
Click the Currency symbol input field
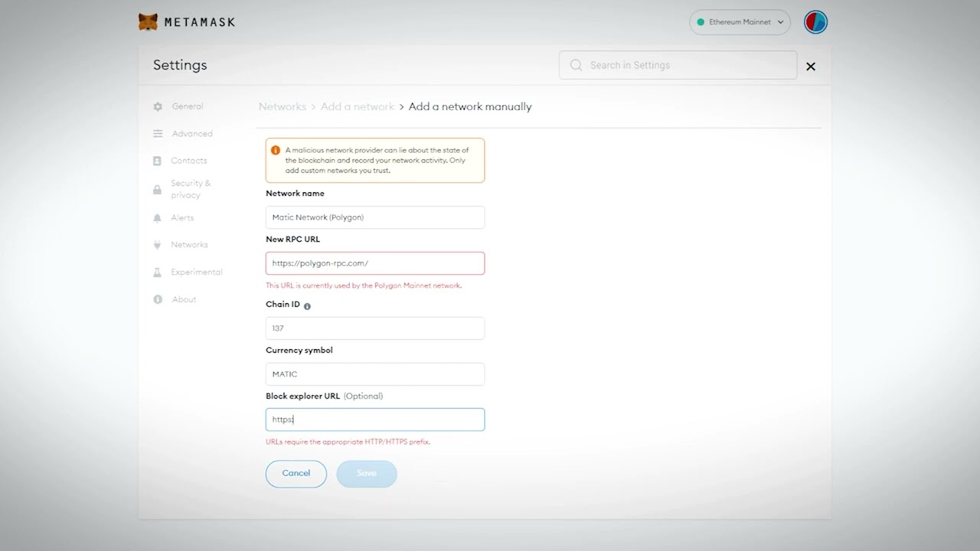point(375,374)
